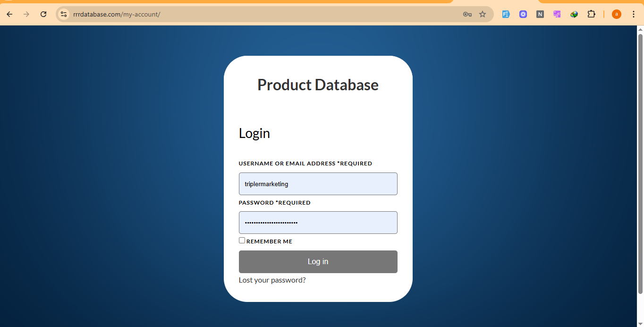The width and height of the screenshot is (644, 327).
Task: Click the purple gear-like extension icon
Action: pyautogui.click(x=523, y=14)
